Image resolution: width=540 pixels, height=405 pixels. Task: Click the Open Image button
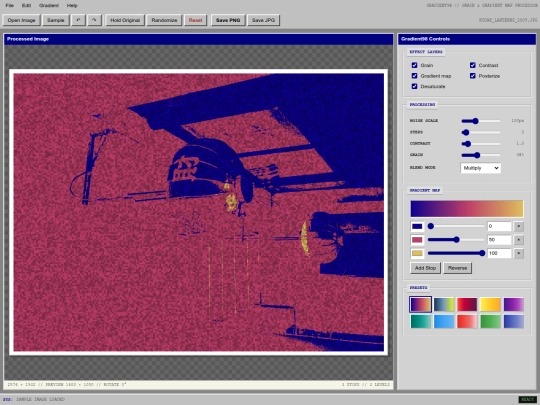(21, 20)
